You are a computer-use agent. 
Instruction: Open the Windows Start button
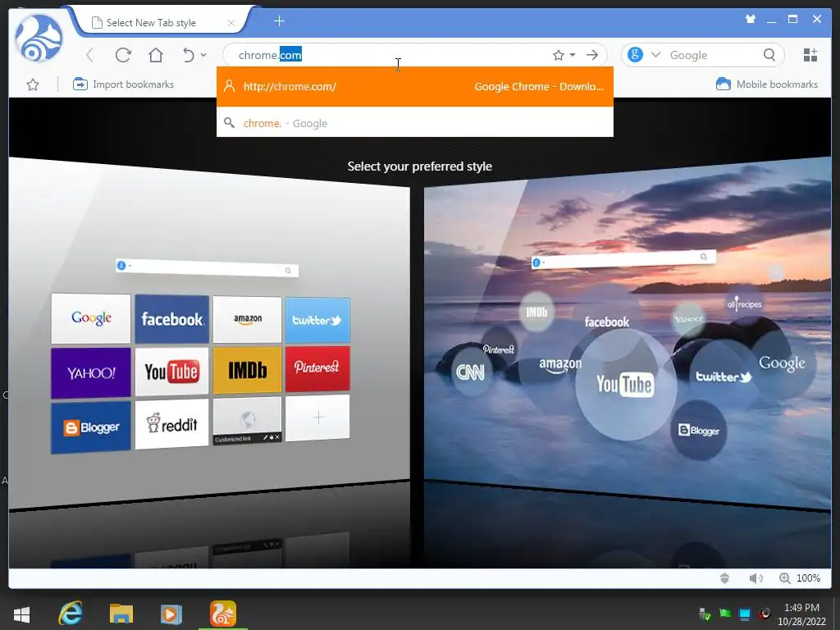(21, 614)
